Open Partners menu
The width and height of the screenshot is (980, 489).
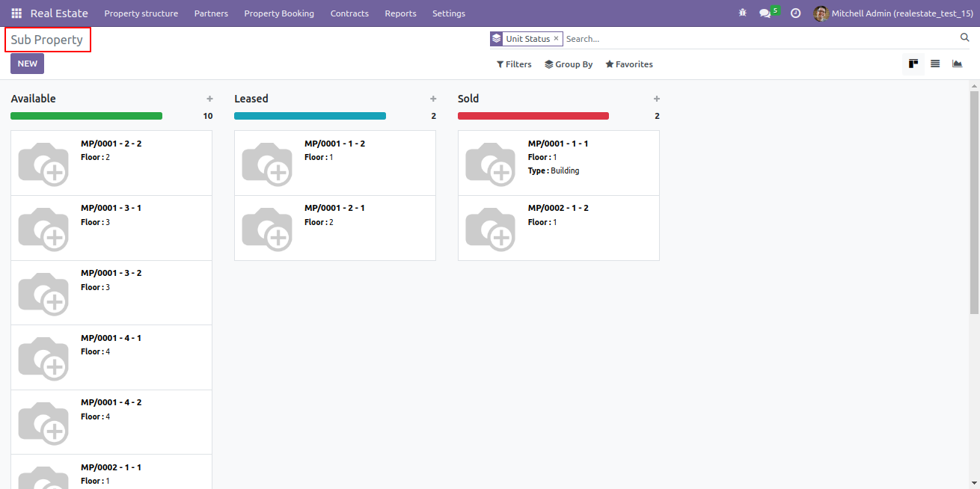211,13
